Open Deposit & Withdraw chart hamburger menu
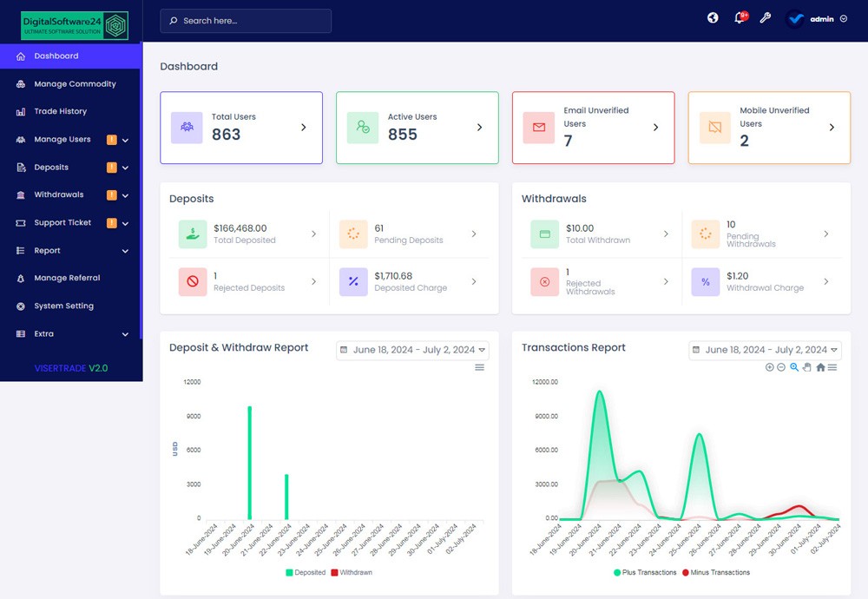Screen dimensions: 868x599 [x=479, y=367]
